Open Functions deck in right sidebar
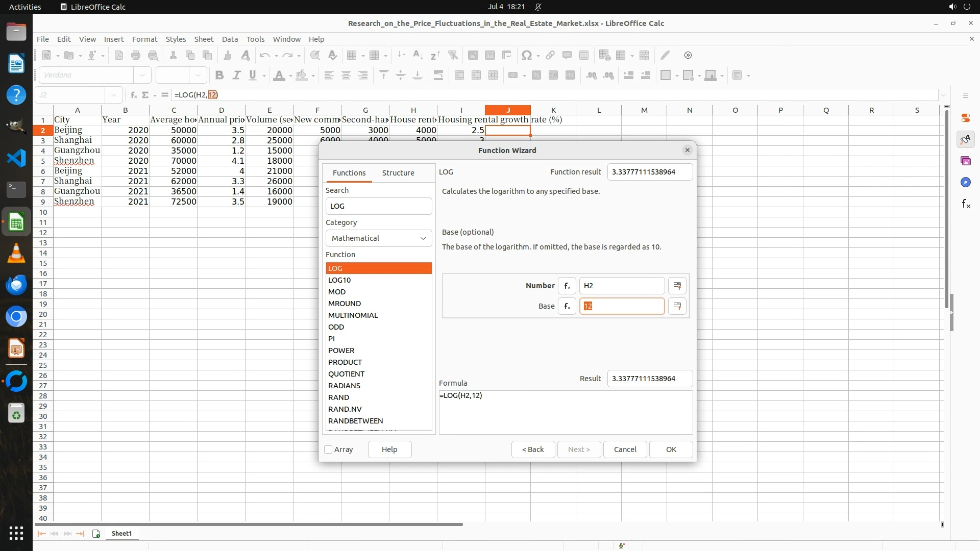 (966, 204)
